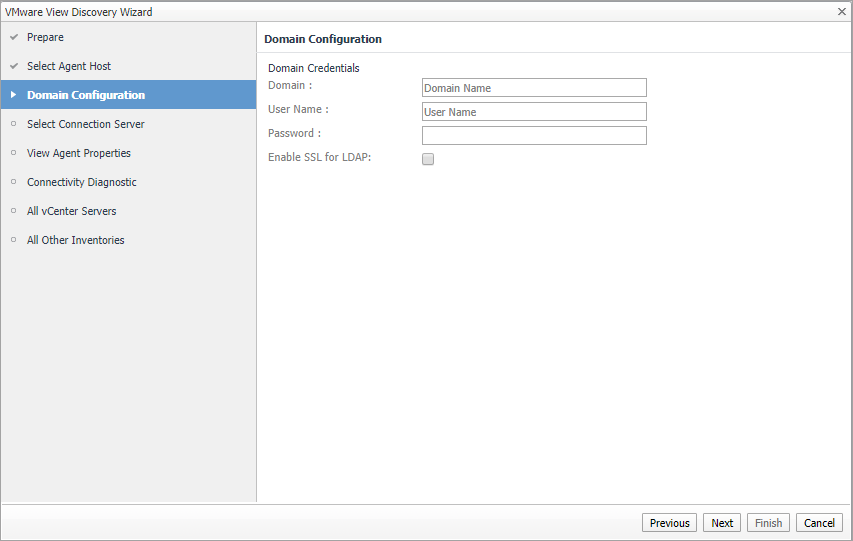The width and height of the screenshot is (853, 541).
Task: Jump to All vCenter Servers step
Action: click(x=71, y=211)
